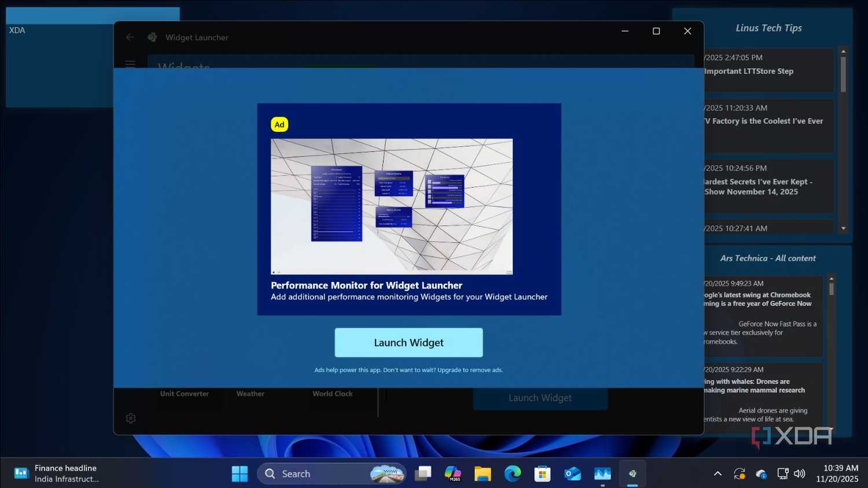Click the Widget Launcher window title

197,37
